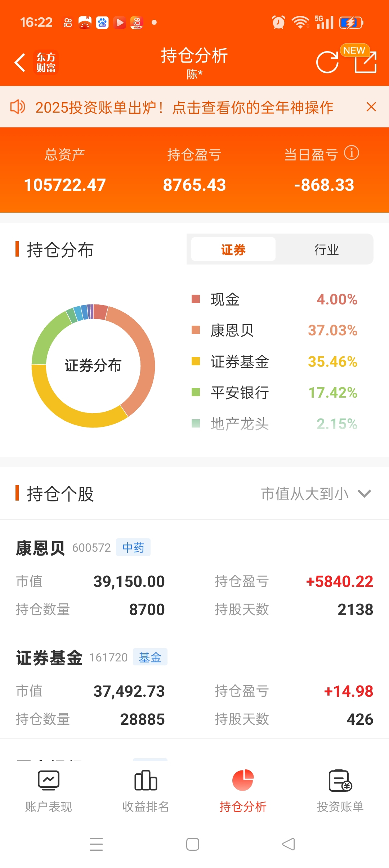Tap the 平安银行 green legend swatch
The width and height of the screenshot is (389, 868).
(x=196, y=392)
